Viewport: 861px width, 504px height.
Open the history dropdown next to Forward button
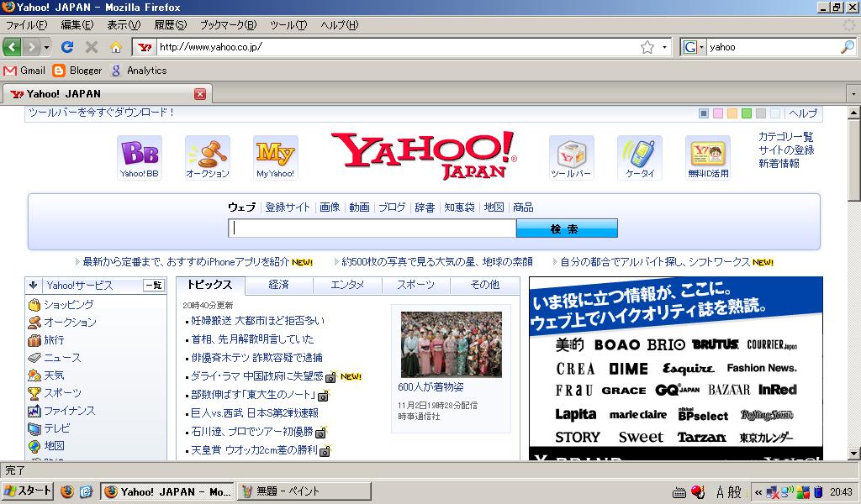pyautogui.click(x=47, y=47)
